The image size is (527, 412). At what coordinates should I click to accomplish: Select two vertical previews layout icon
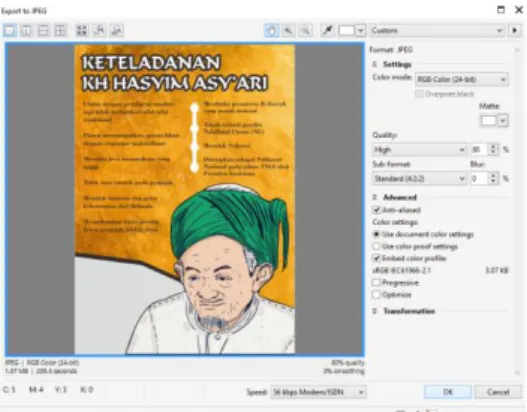point(27,31)
